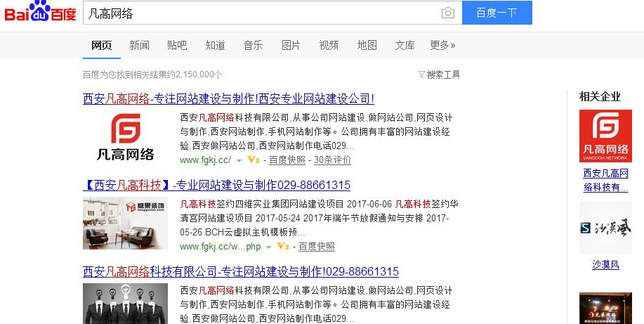Screen dimensions: 644x324
Task: Go to the 地图 tab
Action: click(367, 46)
